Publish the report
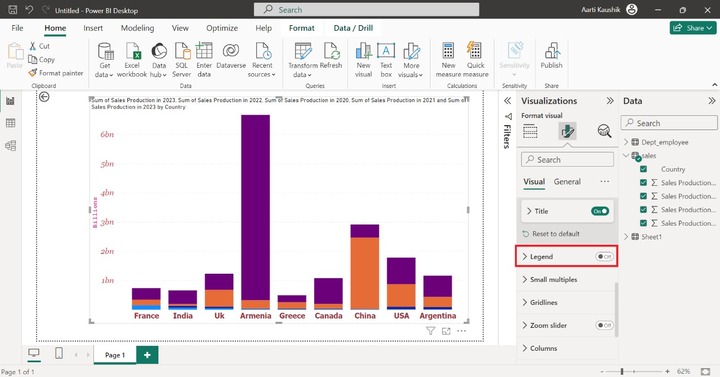Image resolution: width=720 pixels, height=377 pixels. point(551,56)
